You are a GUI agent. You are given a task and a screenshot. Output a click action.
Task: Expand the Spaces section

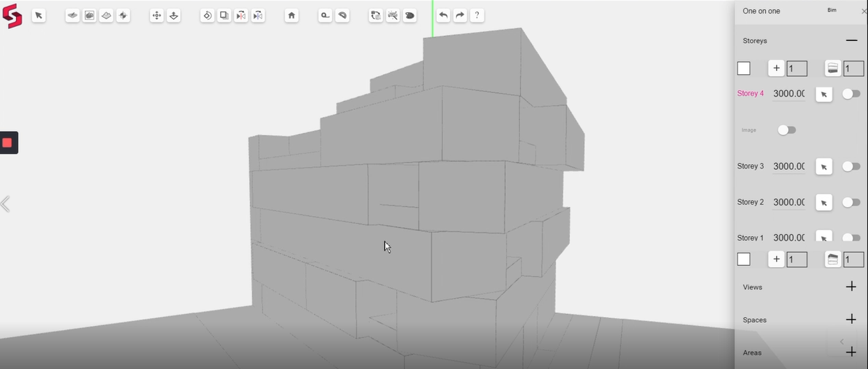pyautogui.click(x=851, y=319)
